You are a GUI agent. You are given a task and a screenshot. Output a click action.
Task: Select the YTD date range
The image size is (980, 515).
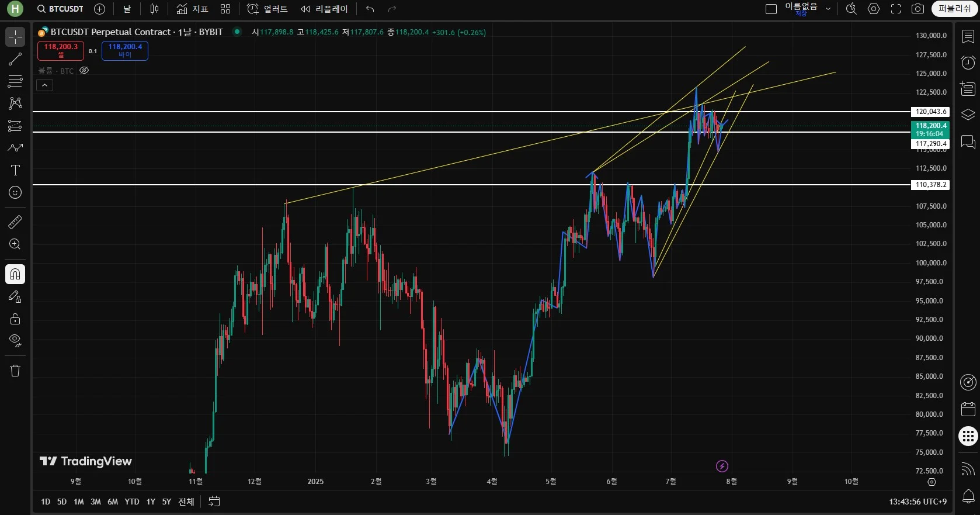pyautogui.click(x=132, y=502)
